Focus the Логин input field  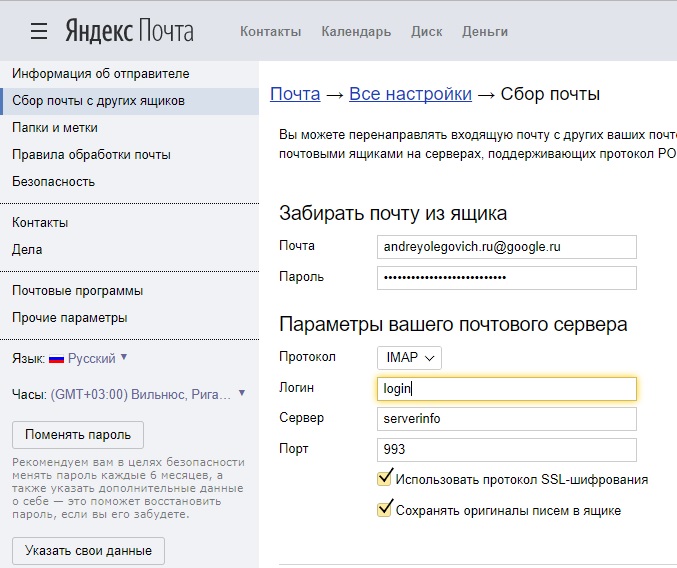pos(506,388)
